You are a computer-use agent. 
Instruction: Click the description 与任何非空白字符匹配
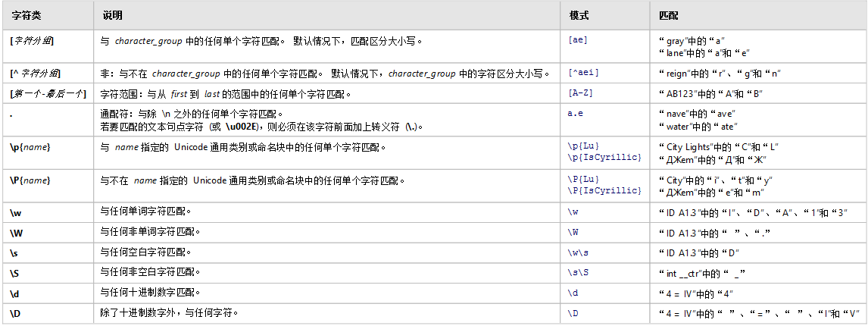click(x=151, y=273)
